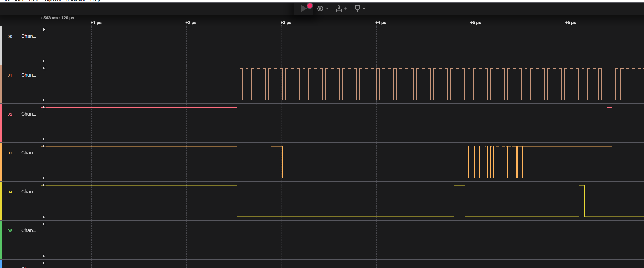
Task: Expand chevron beside the marker flag icon
Action: coord(364,9)
